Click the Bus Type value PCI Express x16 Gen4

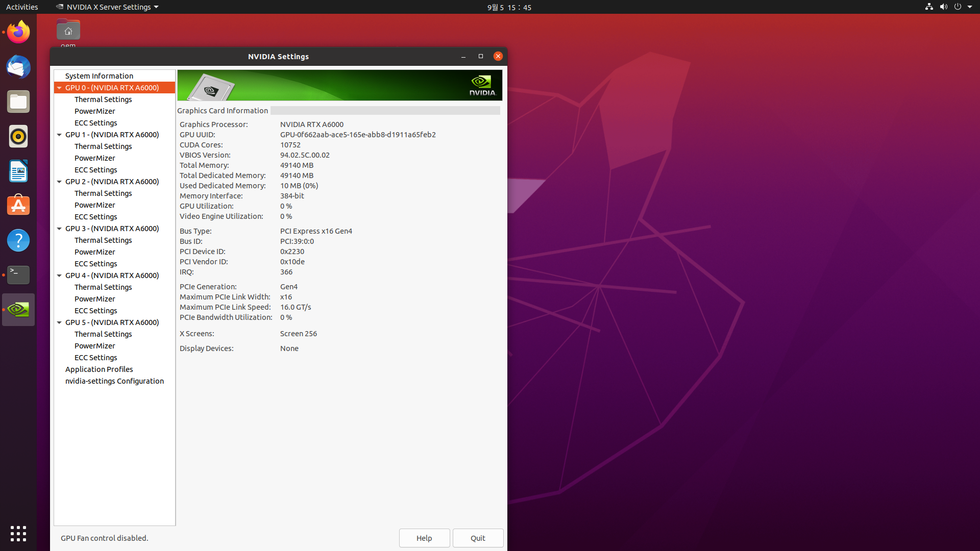pyautogui.click(x=316, y=231)
